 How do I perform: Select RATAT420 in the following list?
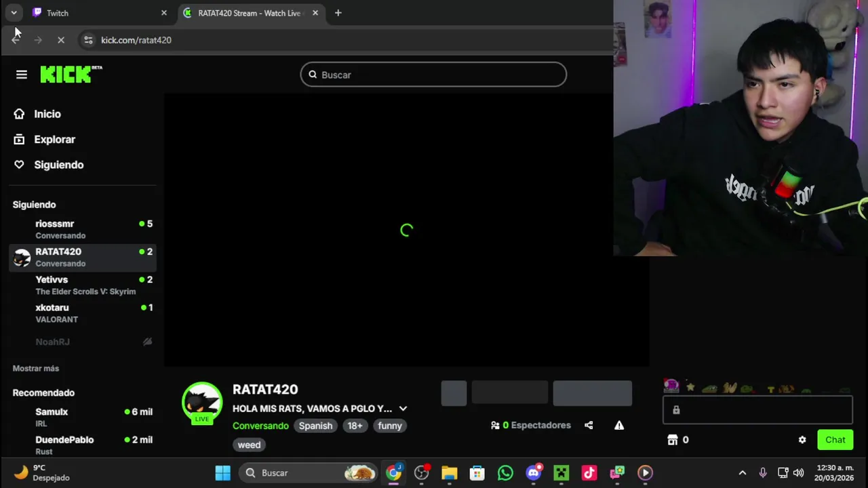83,257
